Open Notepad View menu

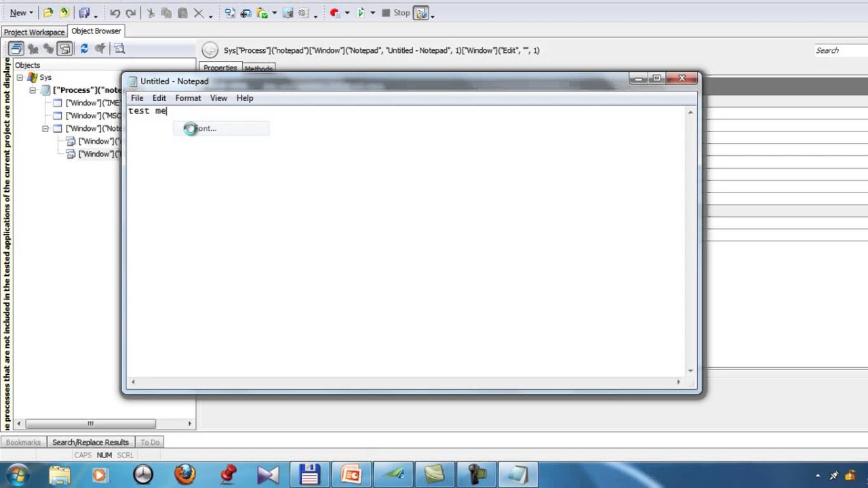(x=218, y=98)
